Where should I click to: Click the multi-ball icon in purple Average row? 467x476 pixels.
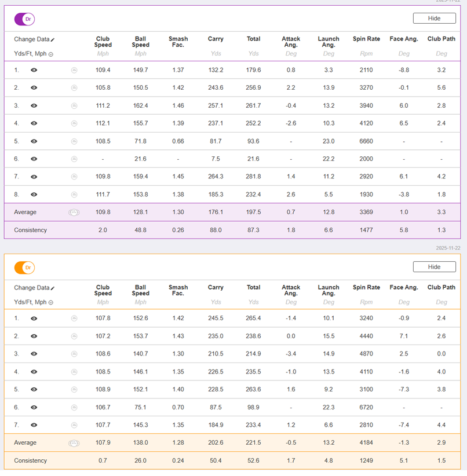click(x=74, y=213)
